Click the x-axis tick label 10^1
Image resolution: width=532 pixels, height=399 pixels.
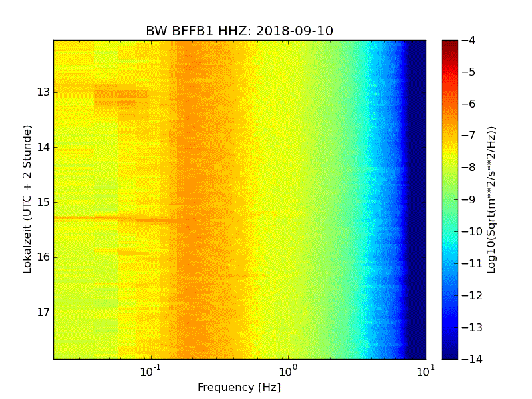coord(426,371)
